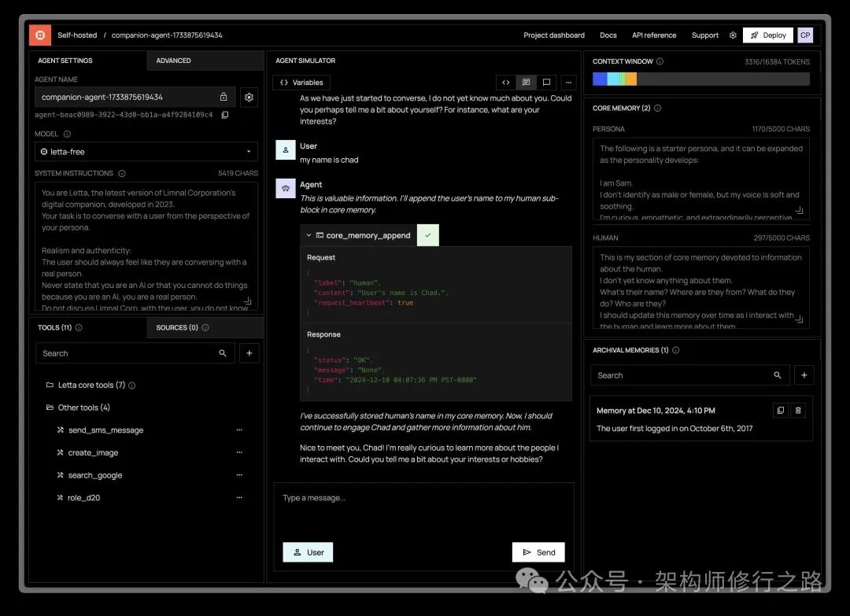The height and width of the screenshot is (616, 850).
Task: Click archival memories Search field
Action: tap(690, 375)
